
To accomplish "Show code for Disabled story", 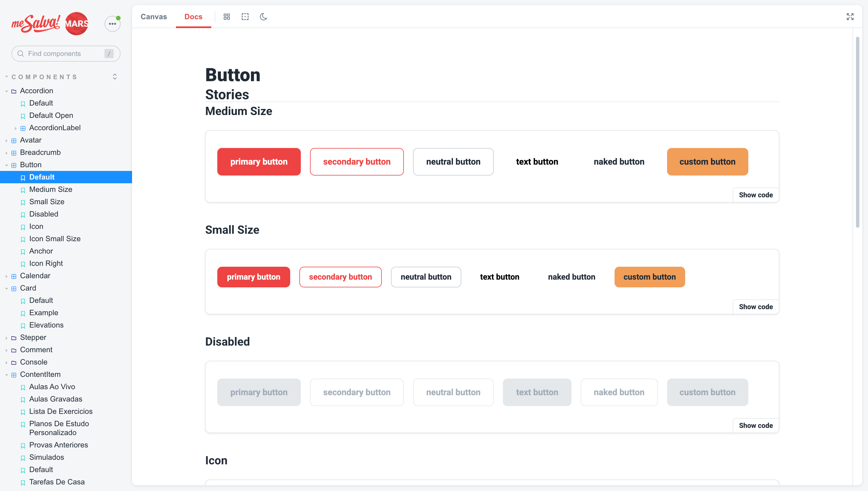I will click(755, 426).
